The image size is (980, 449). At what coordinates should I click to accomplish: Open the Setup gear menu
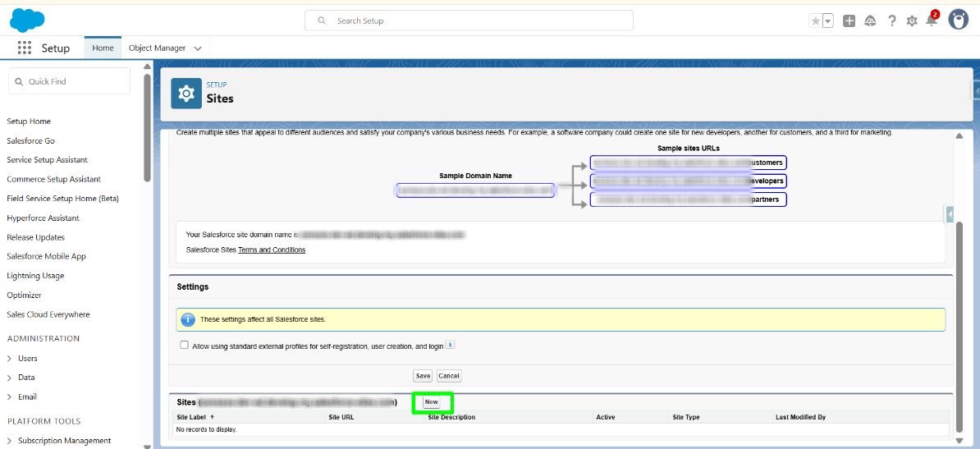[912, 21]
